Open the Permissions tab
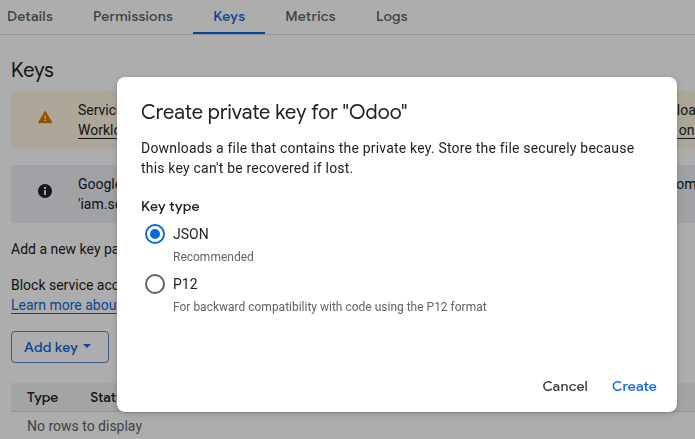 [x=133, y=16]
